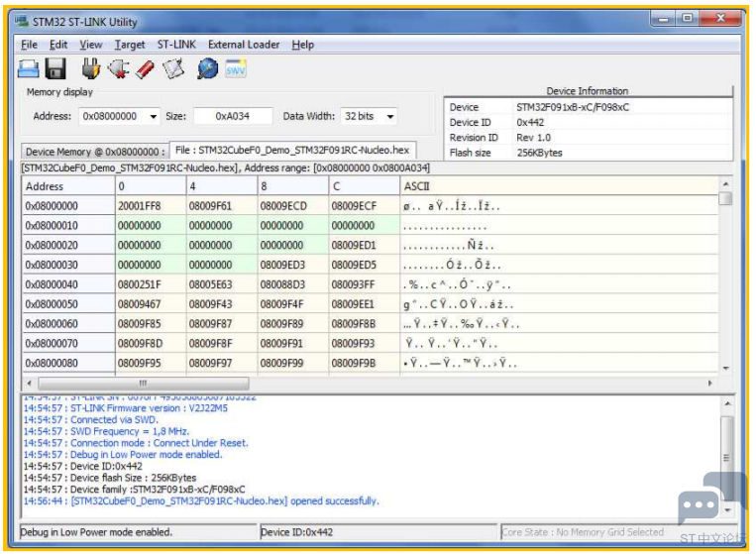Select cell 08009ED3
The height and width of the screenshot is (554, 756).
pyautogui.click(x=293, y=265)
